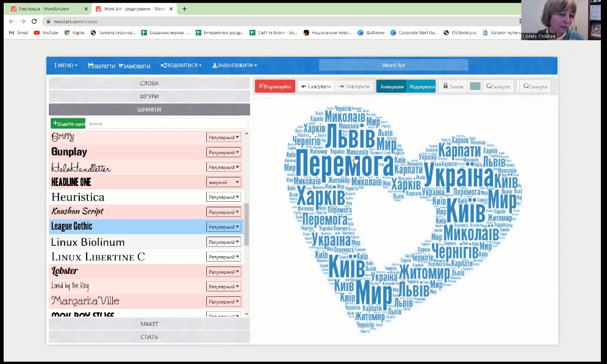Click the Візуалізуйте visualize button
This screenshot has width=607, height=364.
coord(275,87)
